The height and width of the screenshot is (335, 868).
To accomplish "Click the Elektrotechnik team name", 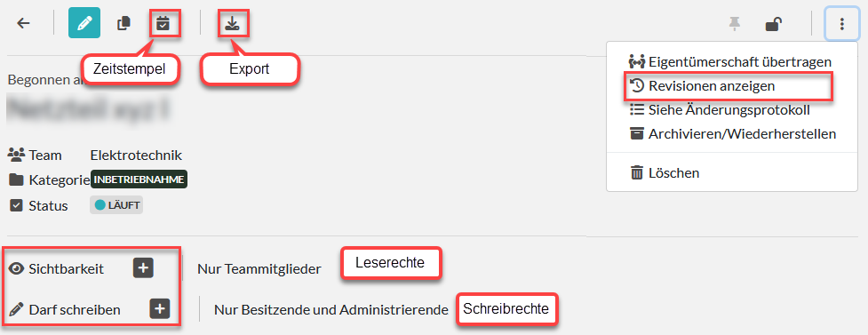I will (136, 155).
